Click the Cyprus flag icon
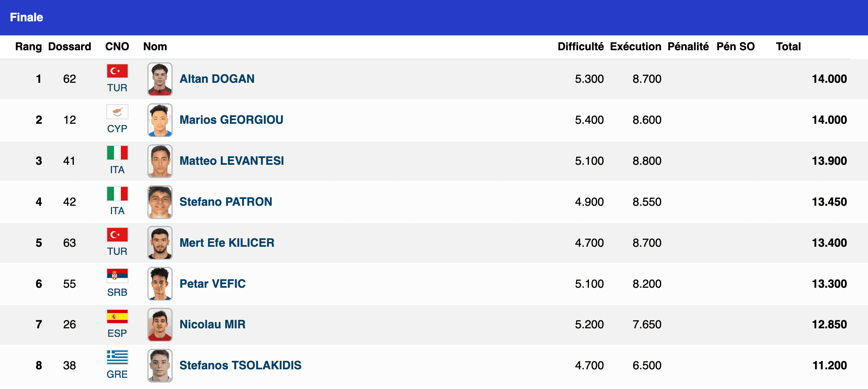The image size is (868, 389). click(x=117, y=112)
